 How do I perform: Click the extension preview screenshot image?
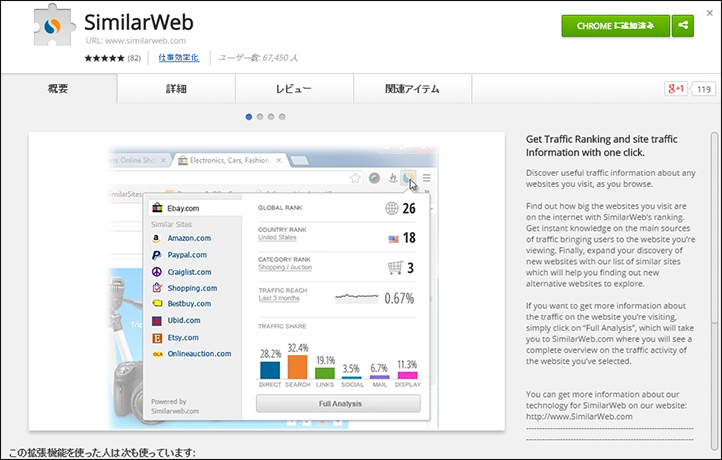(267, 282)
